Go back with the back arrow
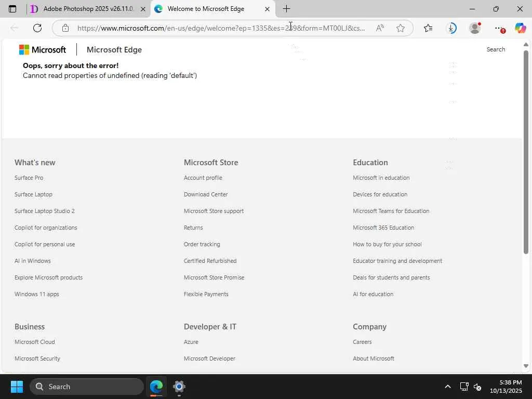The width and height of the screenshot is (532, 399). 14,28
